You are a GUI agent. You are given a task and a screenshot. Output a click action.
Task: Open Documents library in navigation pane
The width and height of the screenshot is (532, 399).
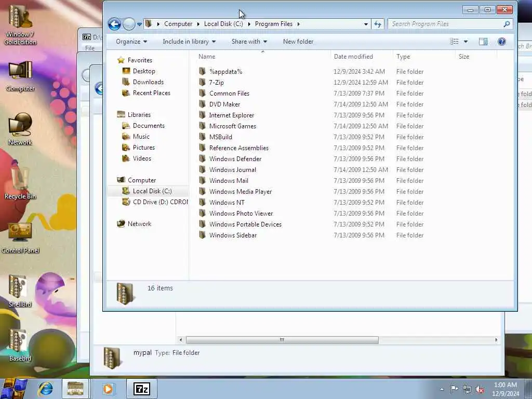[149, 126]
